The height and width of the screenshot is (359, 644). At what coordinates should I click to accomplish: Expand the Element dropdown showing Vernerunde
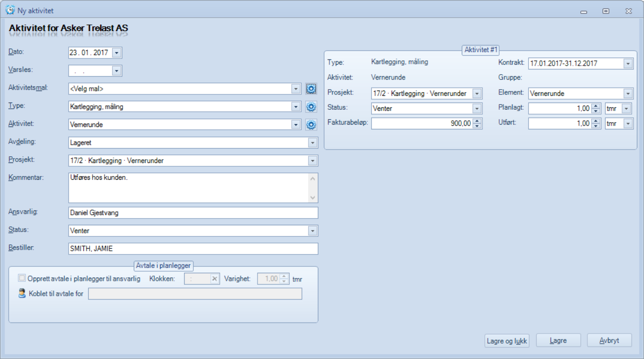click(628, 93)
